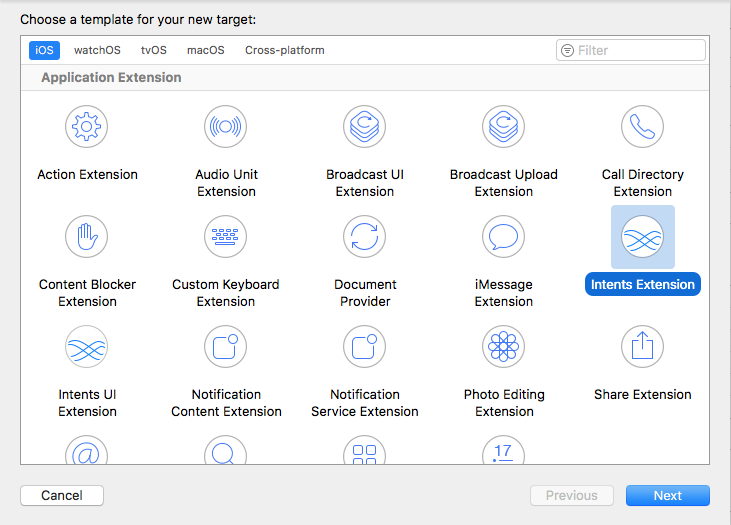Switch to the tvOS platform tab

pos(154,50)
